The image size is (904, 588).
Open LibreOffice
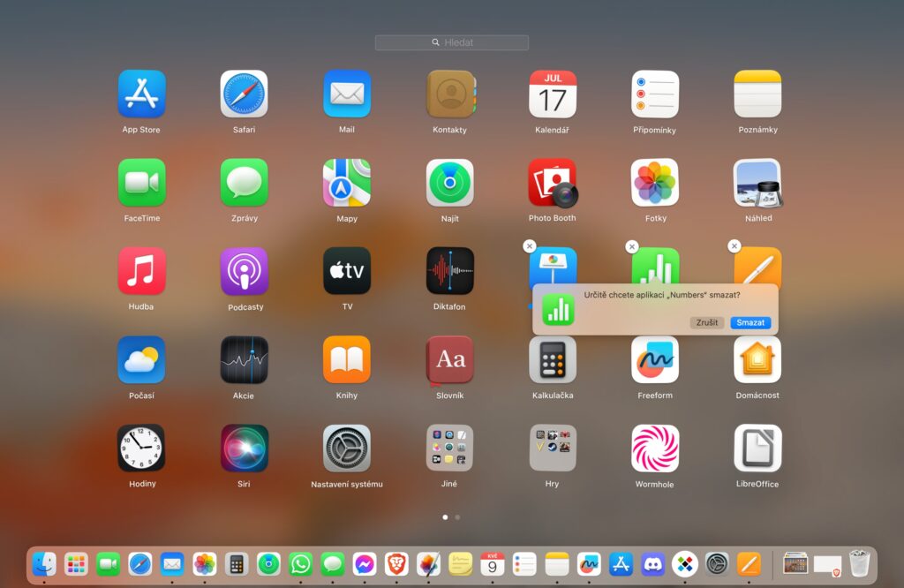coord(757,449)
